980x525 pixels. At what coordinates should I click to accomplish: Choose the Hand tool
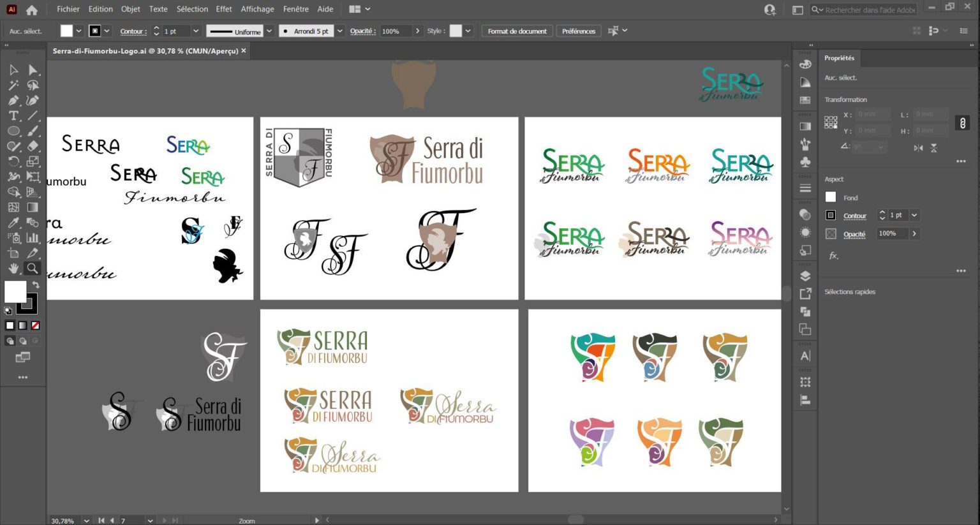point(13,269)
